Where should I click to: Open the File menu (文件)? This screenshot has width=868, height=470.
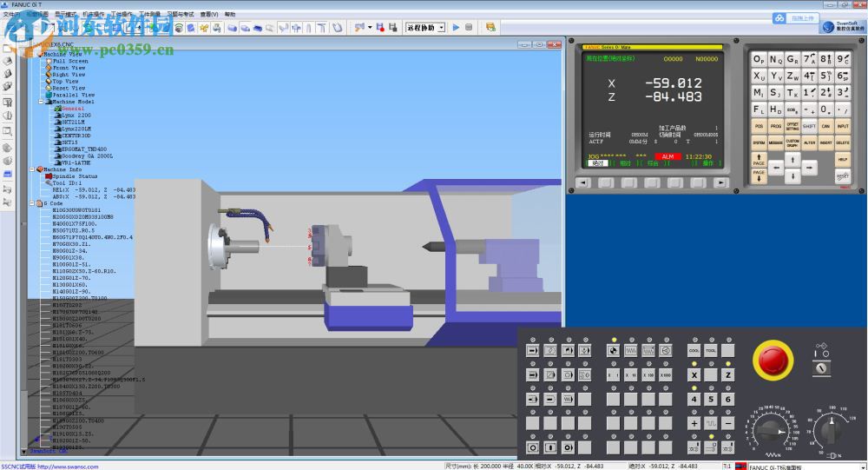coord(10,14)
